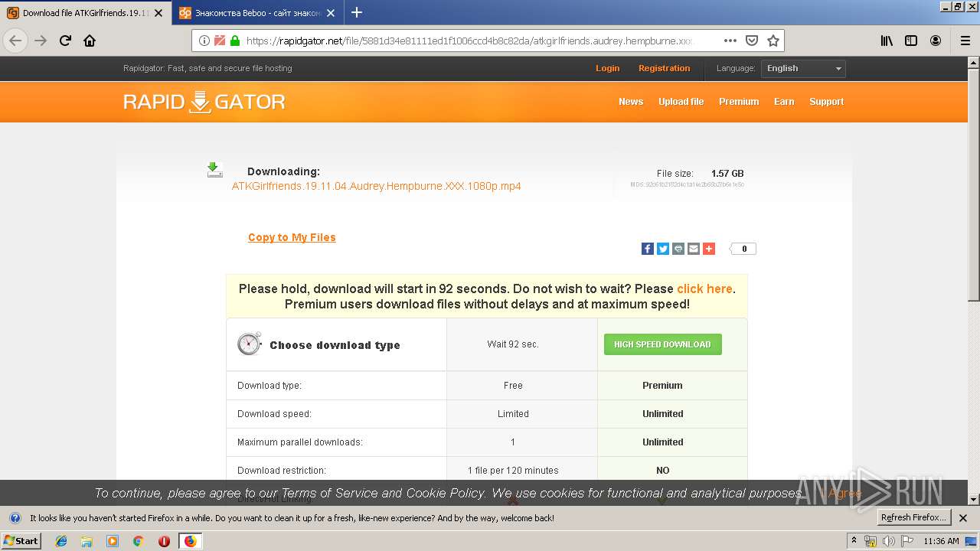
Task: Open media player from taskbar
Action: coord(113,541)
